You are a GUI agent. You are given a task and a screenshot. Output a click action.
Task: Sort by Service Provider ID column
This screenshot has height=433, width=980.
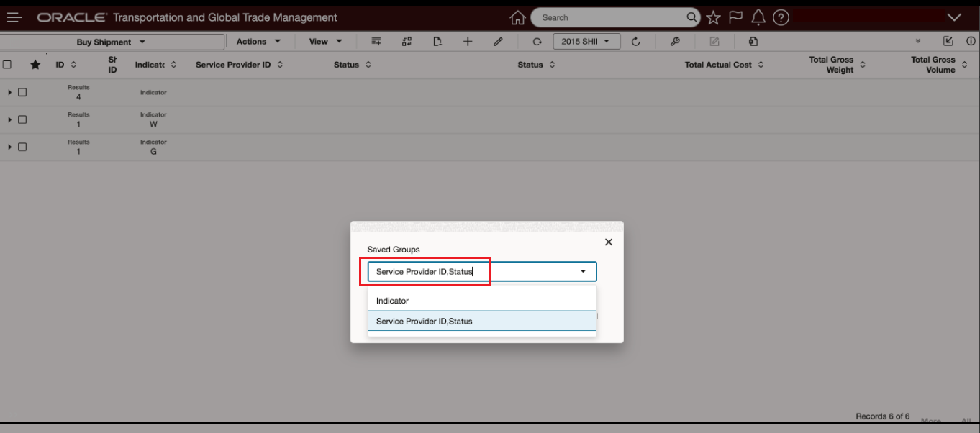click(x=280, y=65)
